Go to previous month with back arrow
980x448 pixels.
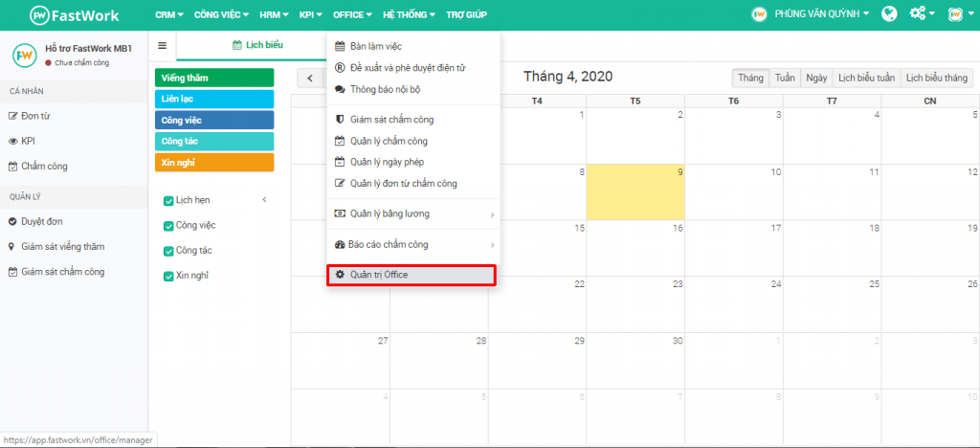310,78
